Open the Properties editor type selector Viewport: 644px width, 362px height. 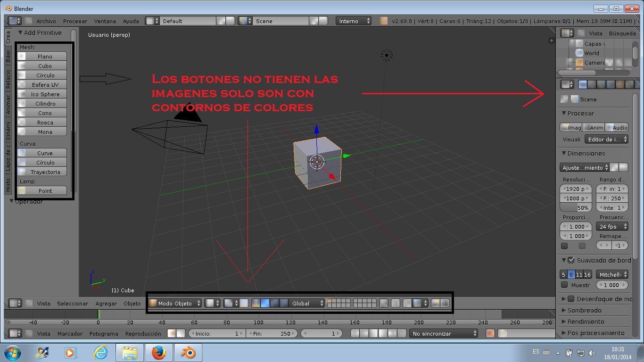[x=567, y=84]
